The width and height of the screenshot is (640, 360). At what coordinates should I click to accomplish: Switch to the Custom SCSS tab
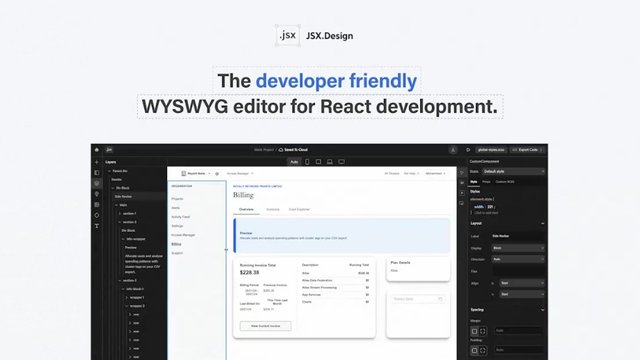505,182
